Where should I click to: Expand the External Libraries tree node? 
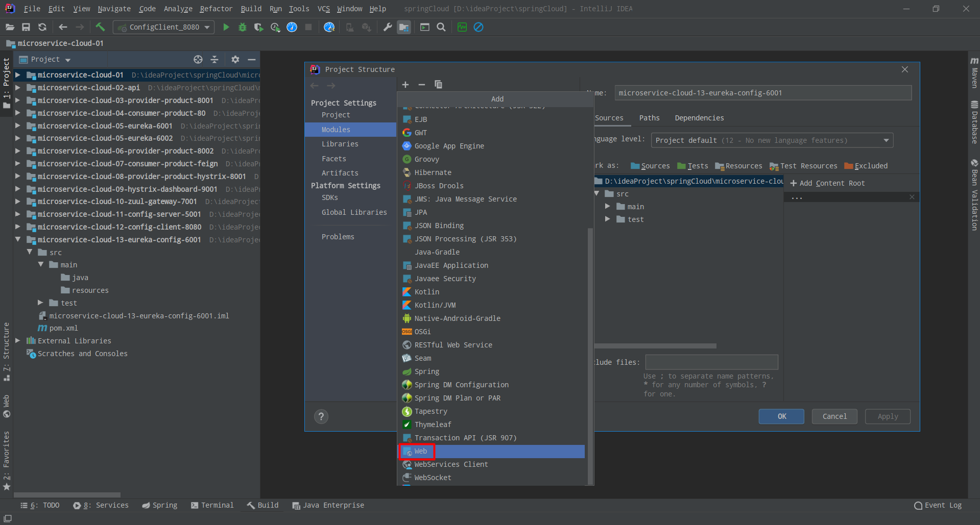18,341
